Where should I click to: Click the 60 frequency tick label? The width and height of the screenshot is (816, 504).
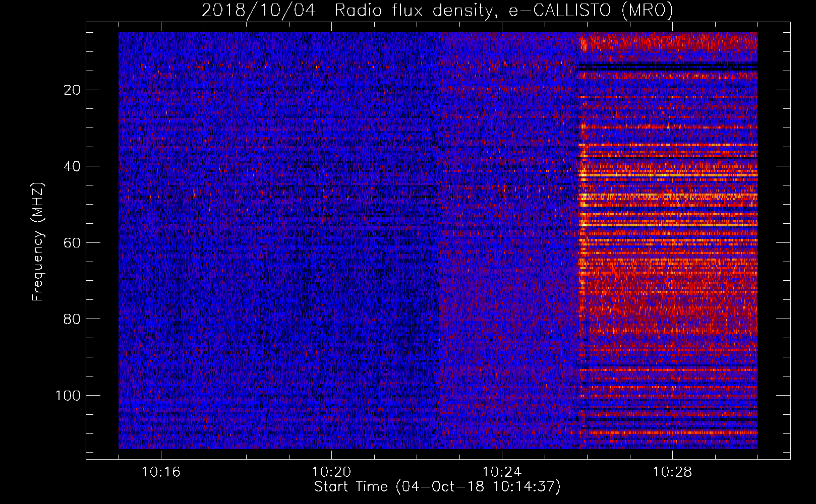coord(72,243)
